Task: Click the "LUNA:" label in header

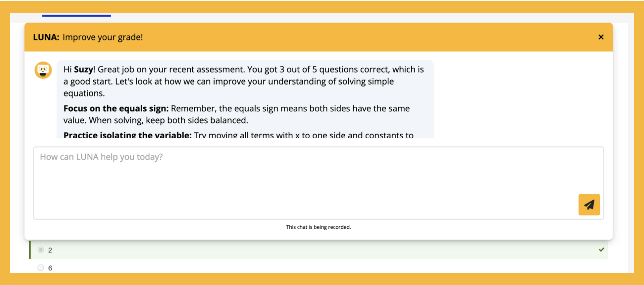Action: pos(46,37)
